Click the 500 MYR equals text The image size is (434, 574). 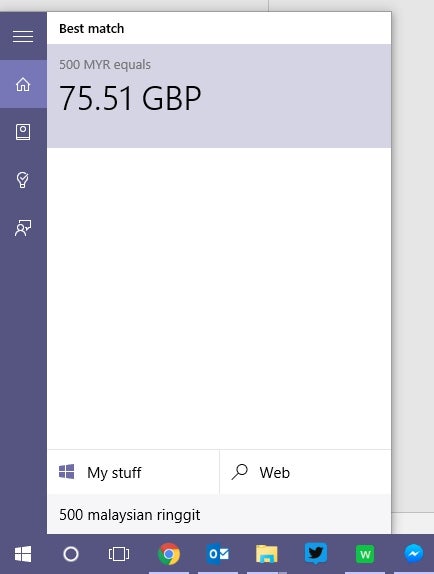tap(105, 65)
